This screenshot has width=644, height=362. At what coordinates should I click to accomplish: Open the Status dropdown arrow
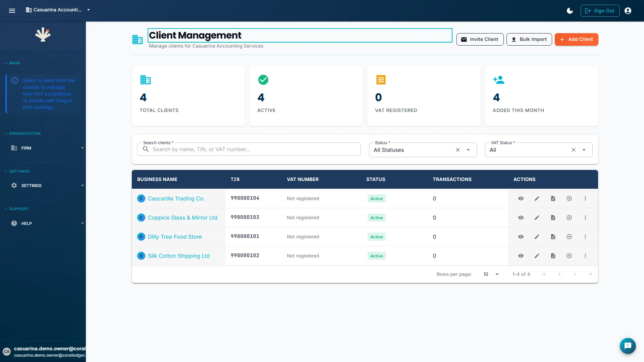468,150
